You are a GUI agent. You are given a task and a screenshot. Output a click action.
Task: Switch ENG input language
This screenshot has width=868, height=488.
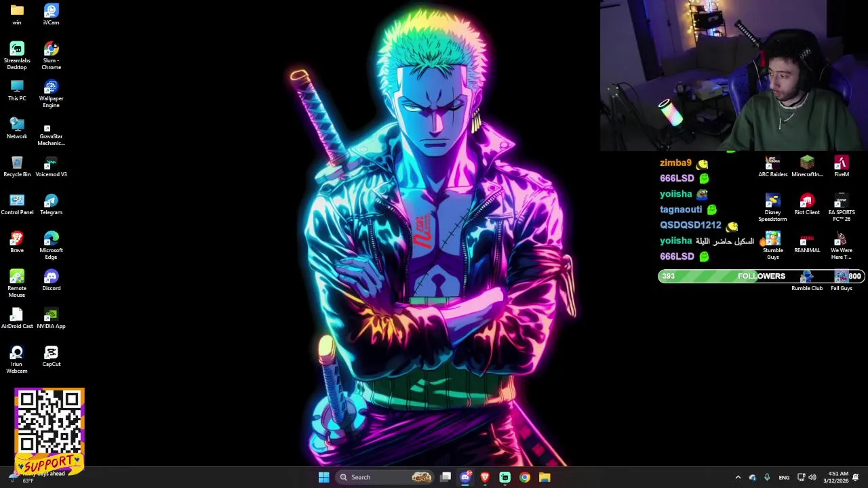point(784,477)
